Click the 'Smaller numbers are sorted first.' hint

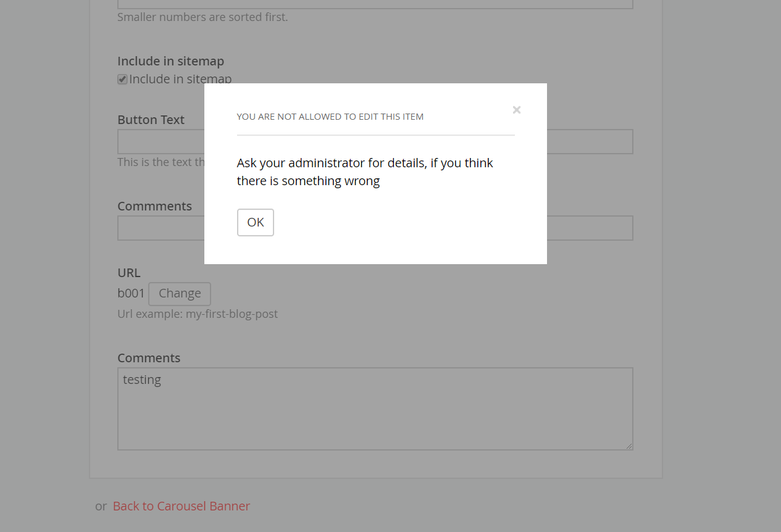(x=203, y=17)
